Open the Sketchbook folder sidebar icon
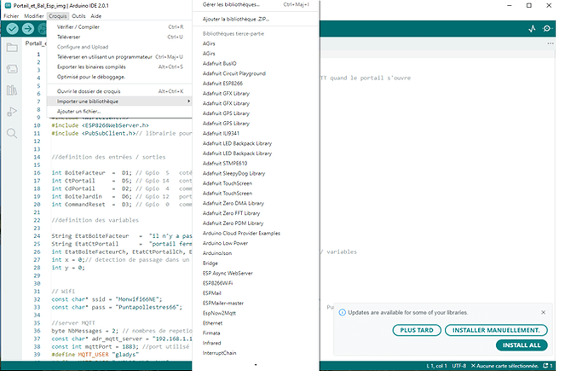Image resolution: width=588 pixels, height=382 pixels. [x=13, y=48]
